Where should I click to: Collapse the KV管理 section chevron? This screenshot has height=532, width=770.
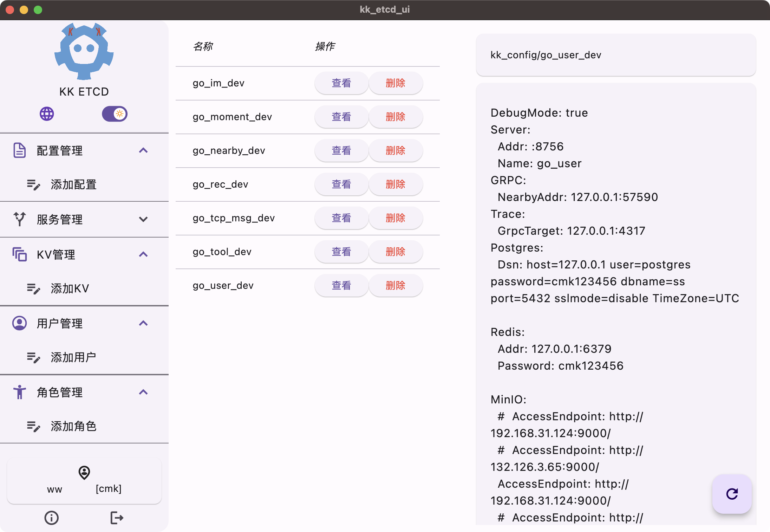point(143,254)
